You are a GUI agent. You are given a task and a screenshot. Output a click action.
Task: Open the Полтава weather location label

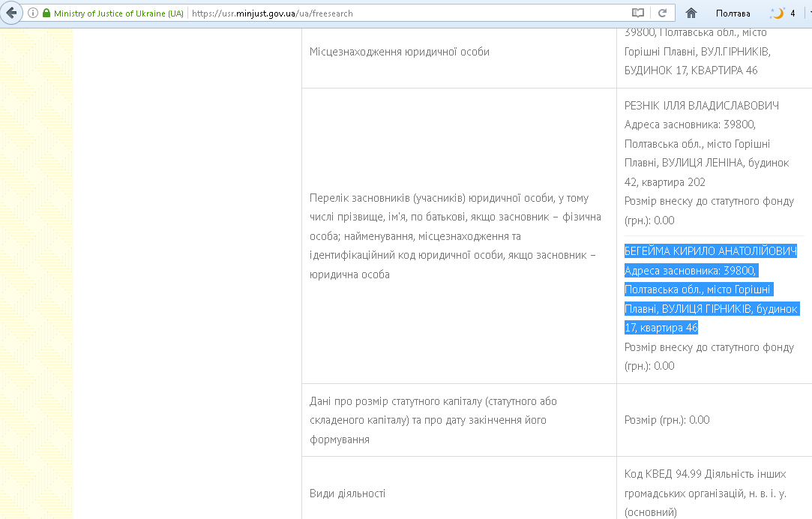(733, 13)
